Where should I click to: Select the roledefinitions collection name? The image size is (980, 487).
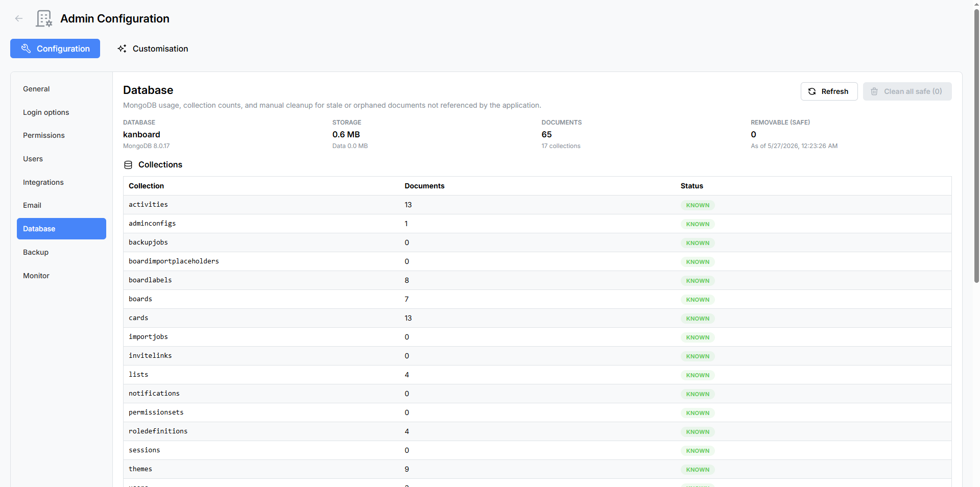[x=158, y=431]
